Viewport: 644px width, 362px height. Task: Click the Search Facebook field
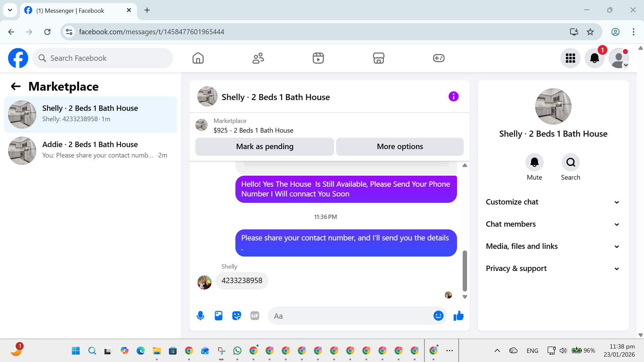(103, 58)
